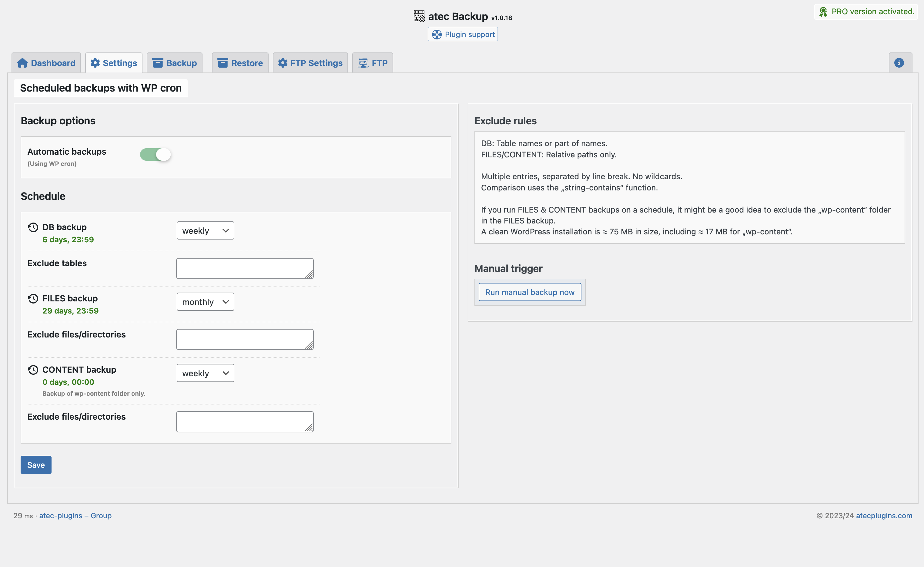924x567 pixels.
Task: Click the Dashboard home icon
Action: click(x=22, y=63)
